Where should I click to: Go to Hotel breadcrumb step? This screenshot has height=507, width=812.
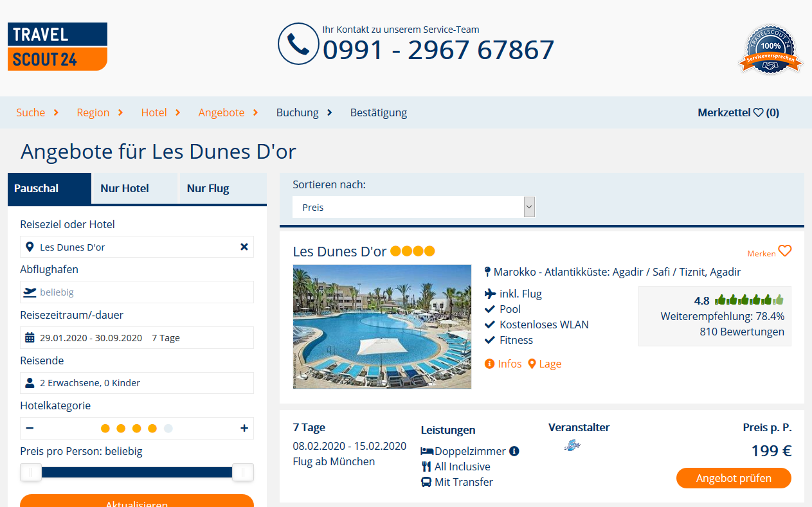[154, 112]
